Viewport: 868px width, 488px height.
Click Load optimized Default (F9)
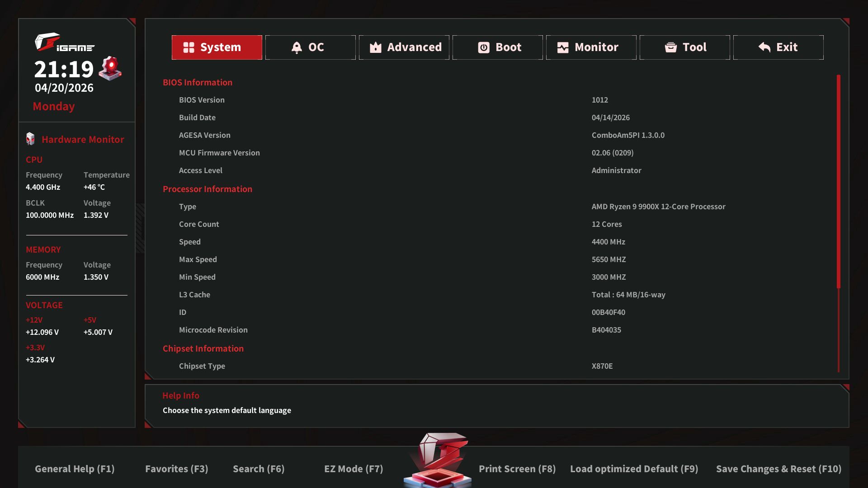click(634, 469)
